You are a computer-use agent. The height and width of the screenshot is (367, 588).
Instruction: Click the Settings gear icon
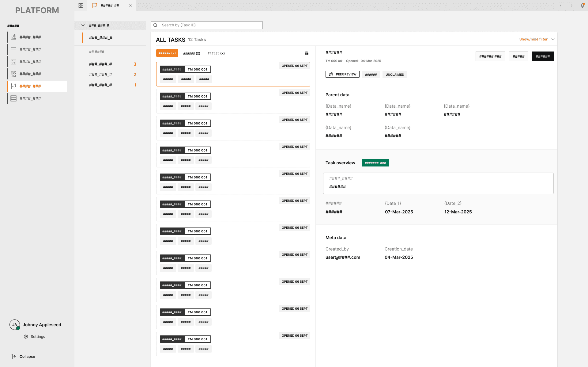26,337
